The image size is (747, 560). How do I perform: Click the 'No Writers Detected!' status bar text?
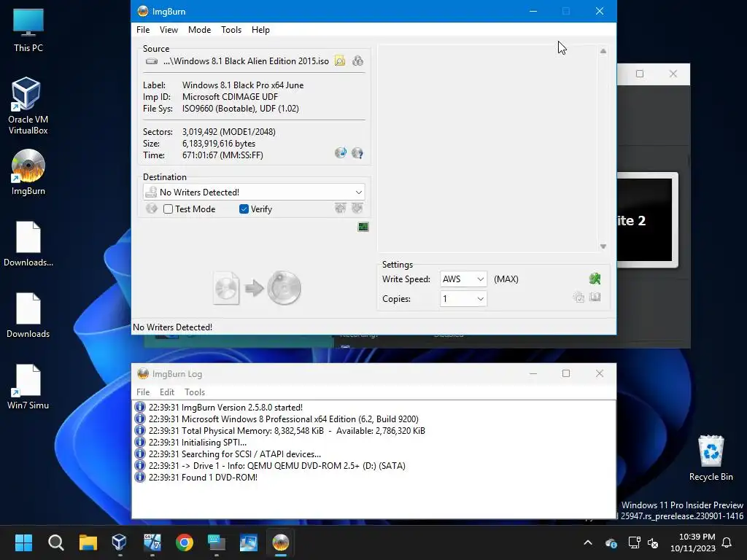click(x=172, y=327)
